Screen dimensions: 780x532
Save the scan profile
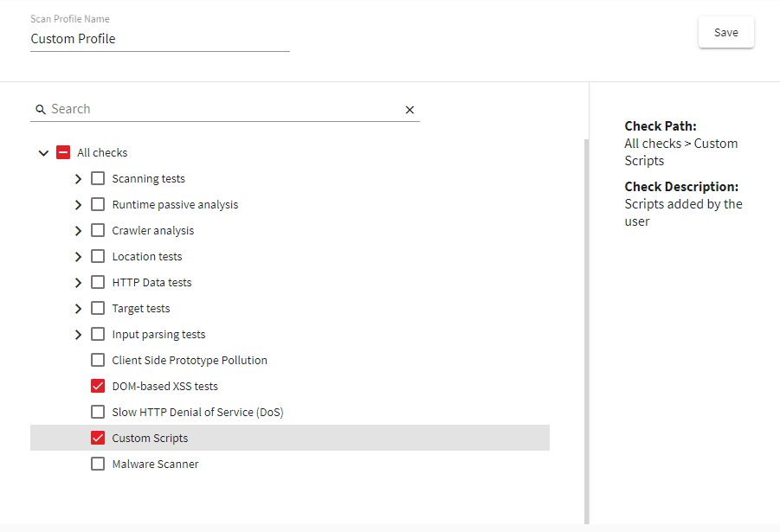pos(725,33)
